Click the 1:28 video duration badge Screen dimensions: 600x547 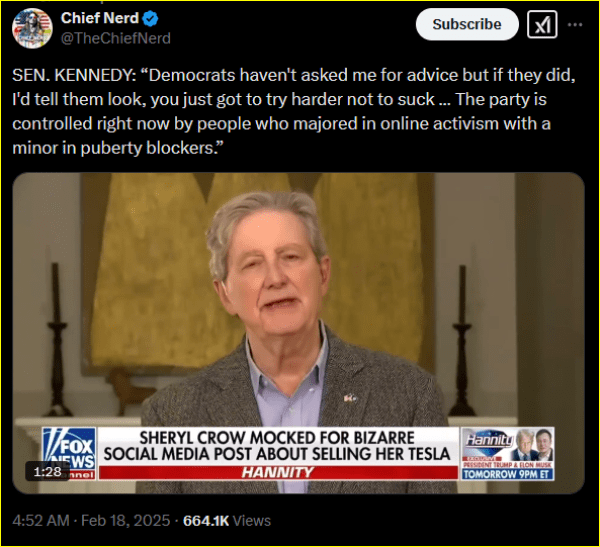click(x=47, y=471)
